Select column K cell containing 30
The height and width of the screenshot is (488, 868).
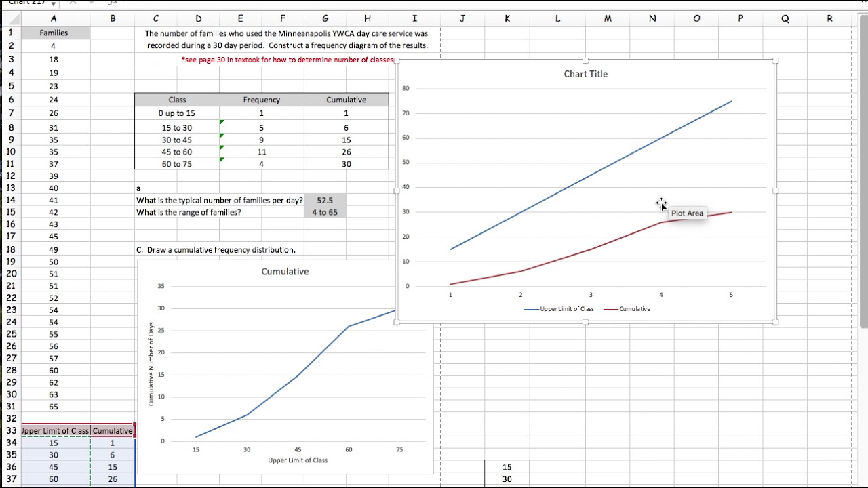pyautogui.click(x=507, y=479)
